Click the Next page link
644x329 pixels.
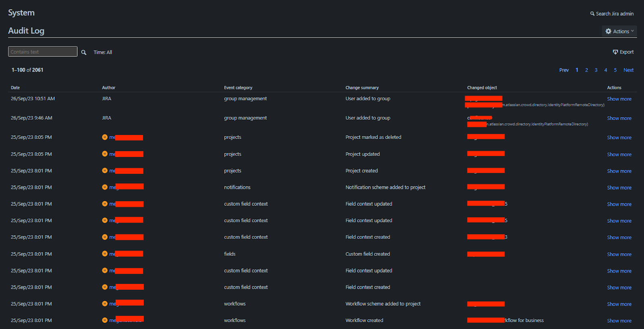pyautogui.click(x=628, y=70)
